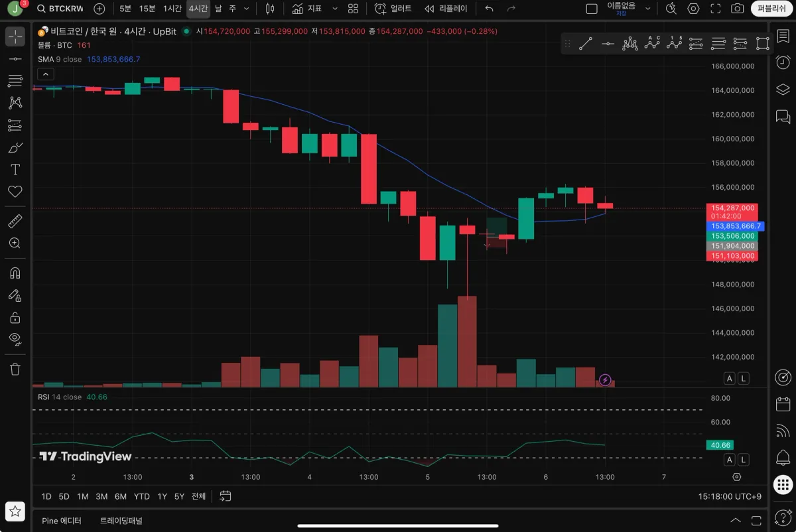Switch to the 날 daily timeframe
This screenshot has height=532, width=796.
click(218, 9)
